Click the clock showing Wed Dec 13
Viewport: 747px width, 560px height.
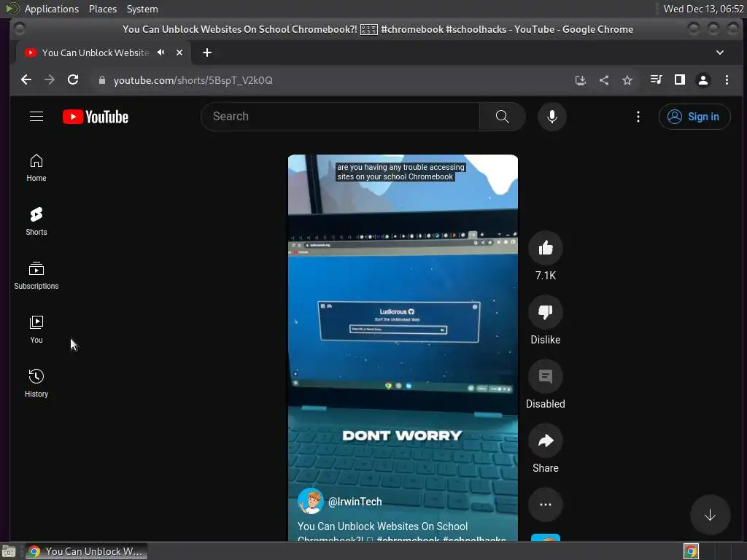coord(703,9)
